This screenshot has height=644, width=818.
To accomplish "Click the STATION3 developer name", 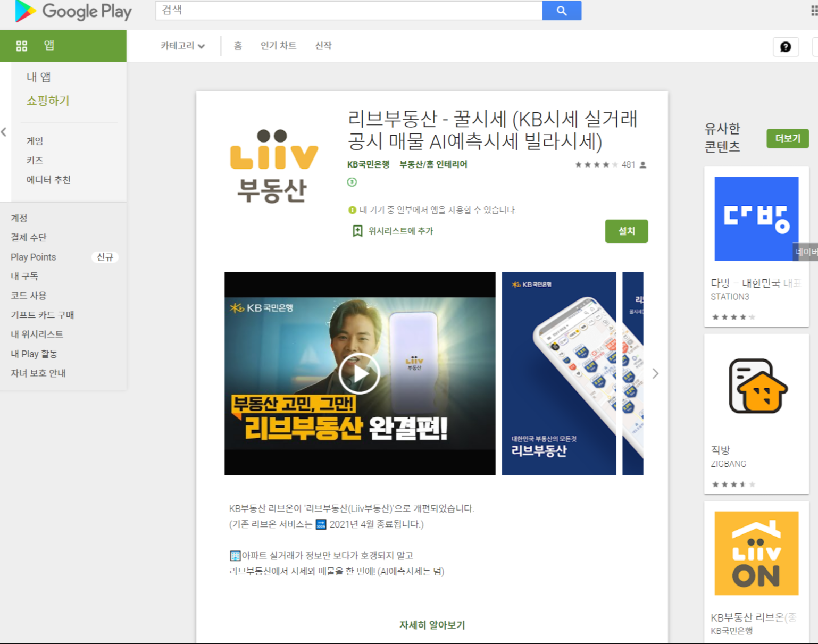I will click(730, 297).
